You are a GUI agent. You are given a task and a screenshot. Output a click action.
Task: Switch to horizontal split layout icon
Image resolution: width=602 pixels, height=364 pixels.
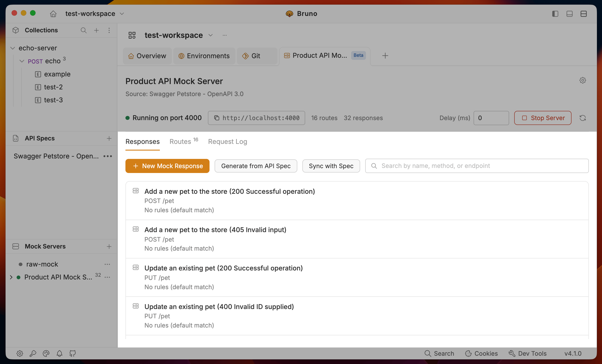pos(584,14)
